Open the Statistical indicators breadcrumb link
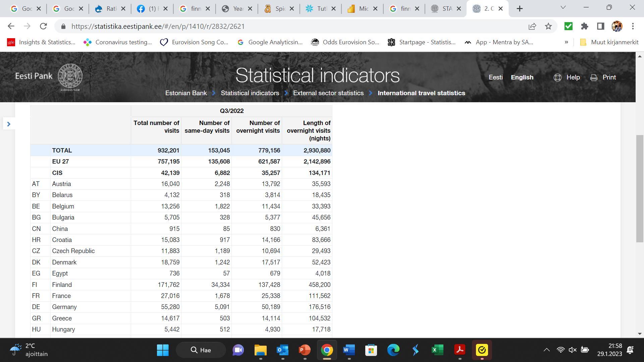 [250, 93]
